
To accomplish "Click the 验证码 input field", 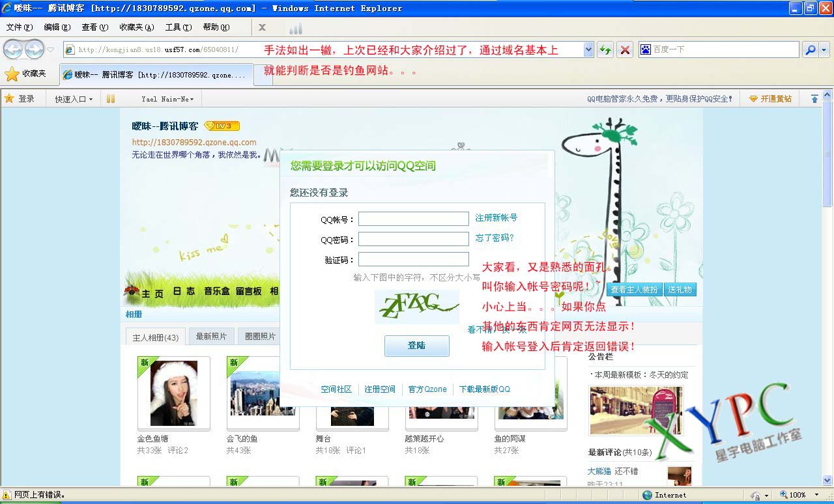I will pyautogui.click(x=413, y=259).
